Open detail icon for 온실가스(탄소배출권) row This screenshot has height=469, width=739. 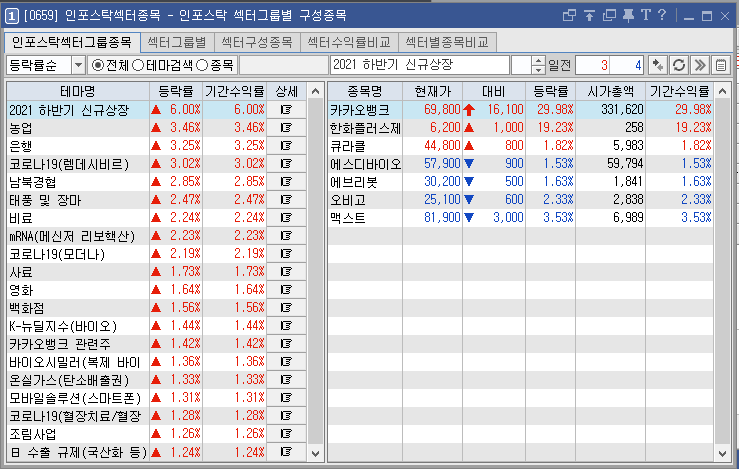[x=286, y=379]
